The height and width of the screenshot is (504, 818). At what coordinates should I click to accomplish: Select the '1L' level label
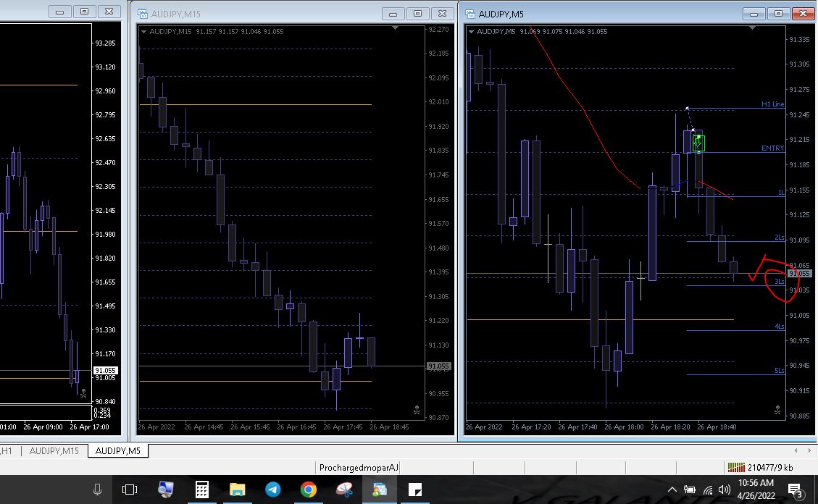pyautogui.click(x=781, y=193)
